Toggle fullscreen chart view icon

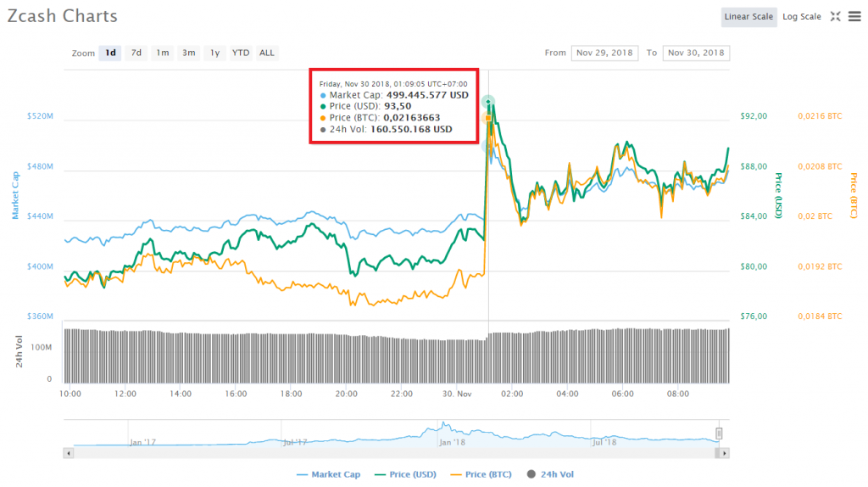(x=835, y=17)
